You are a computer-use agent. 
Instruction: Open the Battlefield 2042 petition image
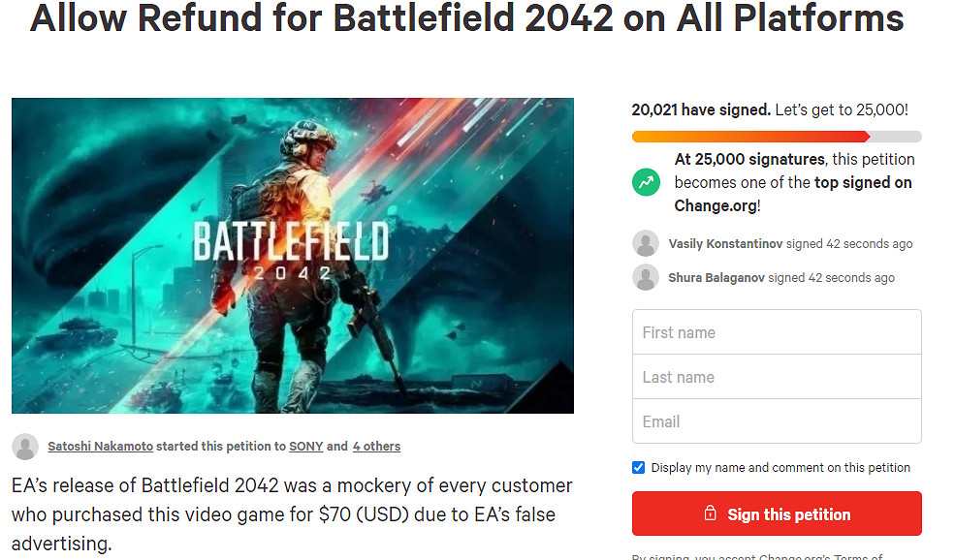pos(293,256)
